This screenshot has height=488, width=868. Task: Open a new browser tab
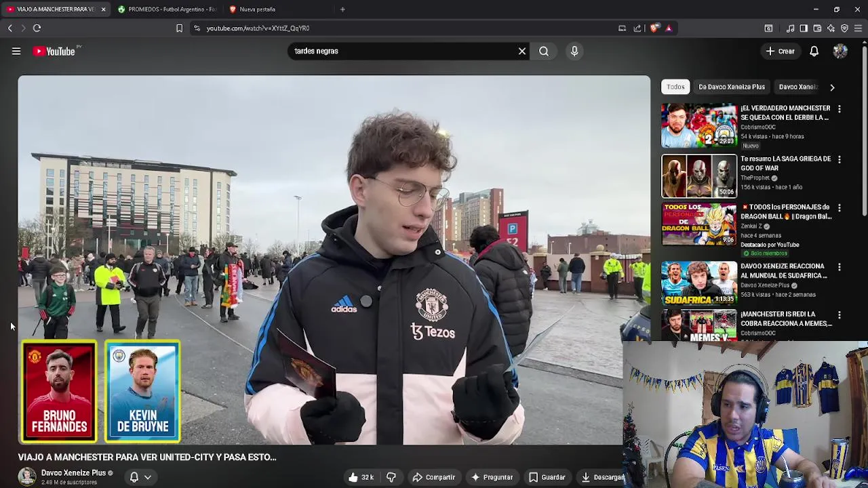click(x=342, y=9)
